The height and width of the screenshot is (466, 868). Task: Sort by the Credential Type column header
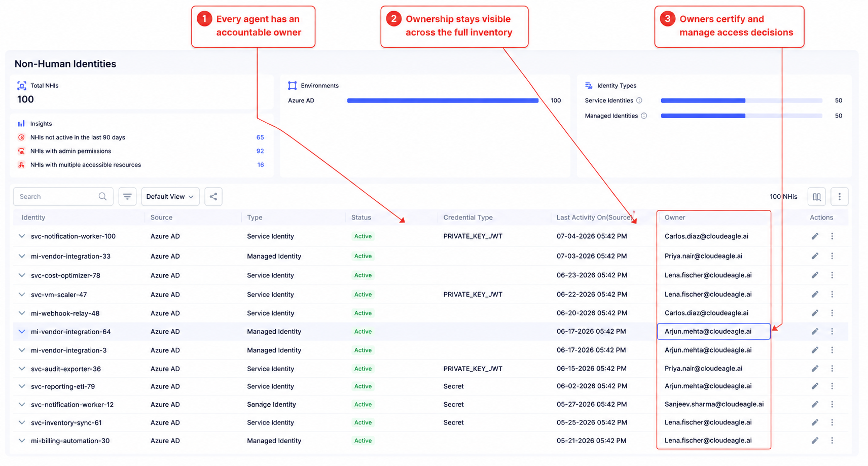click(467, 218)
